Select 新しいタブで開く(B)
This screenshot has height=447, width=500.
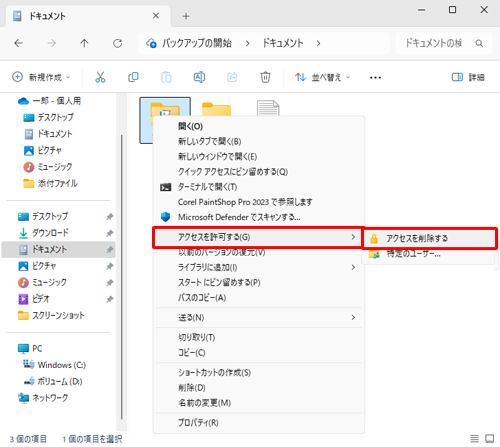pos(259,141)
